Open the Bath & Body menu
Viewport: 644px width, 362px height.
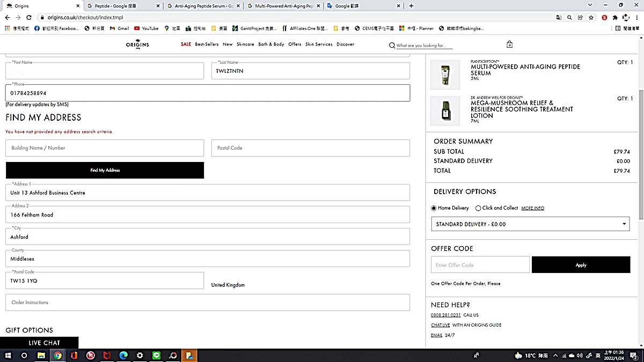pyautogui.click(x=271, y=45)
